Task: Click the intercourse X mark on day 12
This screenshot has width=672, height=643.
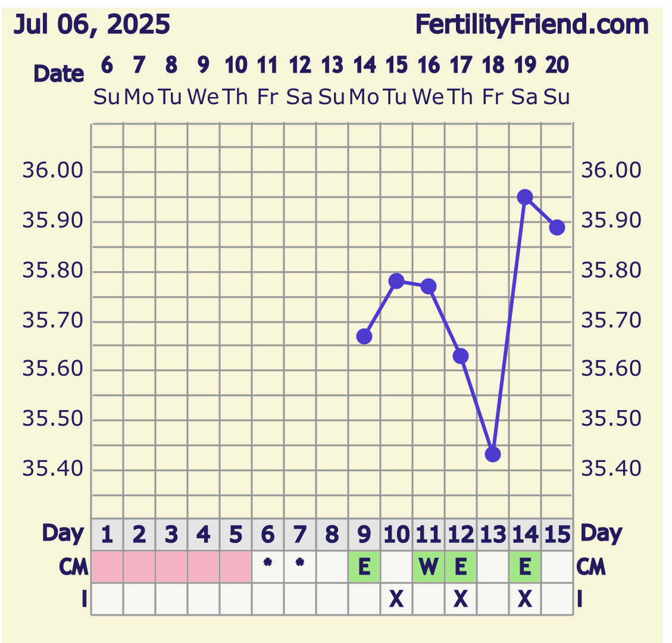Action: (460, 599)
